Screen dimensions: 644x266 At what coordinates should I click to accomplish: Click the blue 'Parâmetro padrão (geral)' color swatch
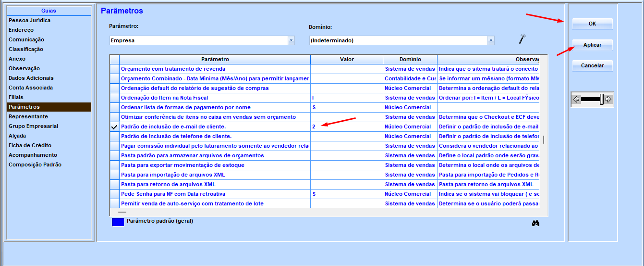click(118, 222)
